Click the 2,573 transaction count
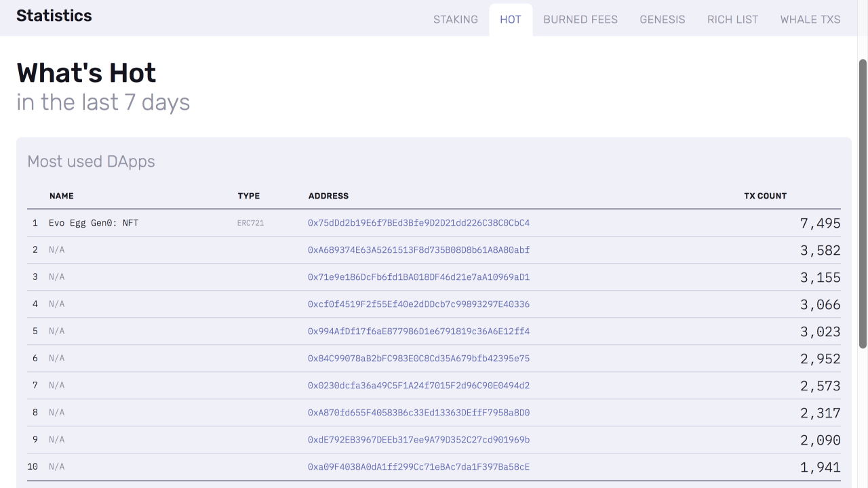This screenshot has height=488, width=868. (821, 386)
